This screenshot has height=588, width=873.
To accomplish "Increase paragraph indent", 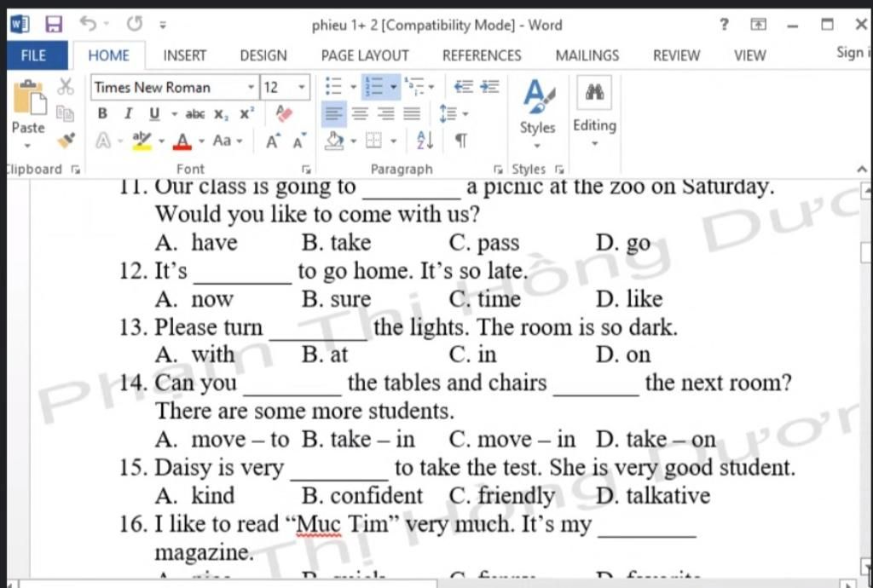I will [490, 87].
